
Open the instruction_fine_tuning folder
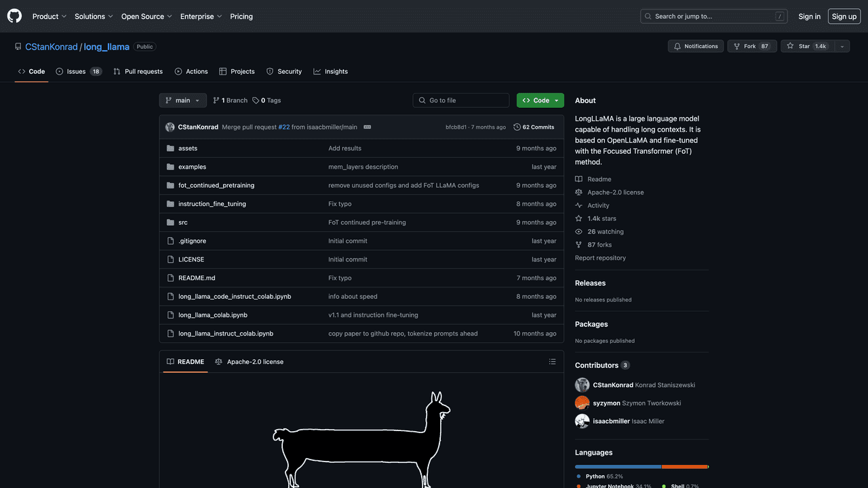[212, 204]
